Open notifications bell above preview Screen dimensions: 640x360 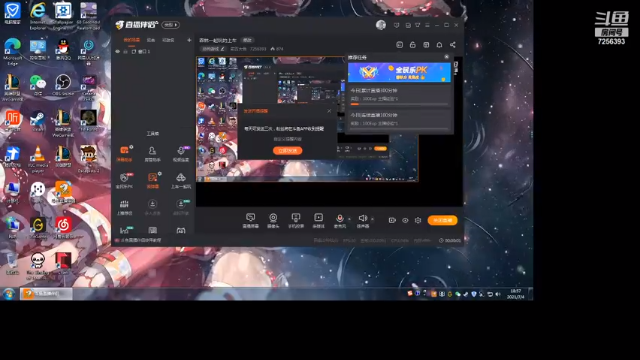coord(439,45)
